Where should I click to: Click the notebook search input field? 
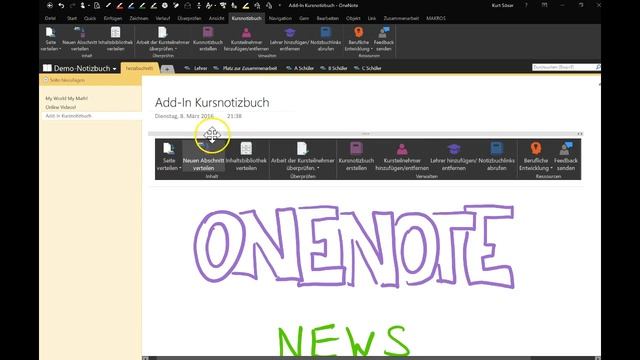tap(563, 67)
